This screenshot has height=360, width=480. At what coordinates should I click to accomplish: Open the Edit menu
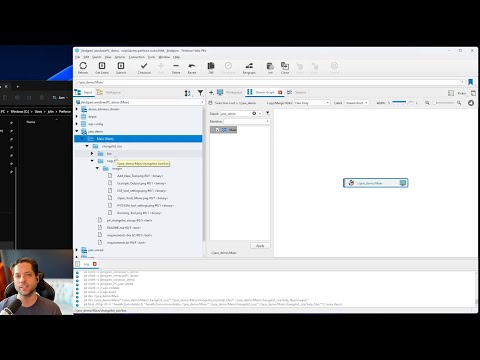[86, 57]
